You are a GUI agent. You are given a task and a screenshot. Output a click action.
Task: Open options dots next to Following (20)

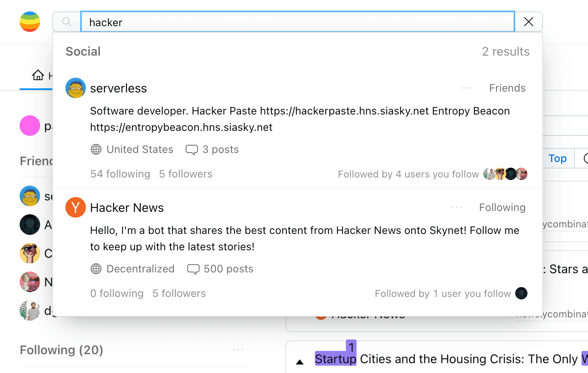[238, 350]
